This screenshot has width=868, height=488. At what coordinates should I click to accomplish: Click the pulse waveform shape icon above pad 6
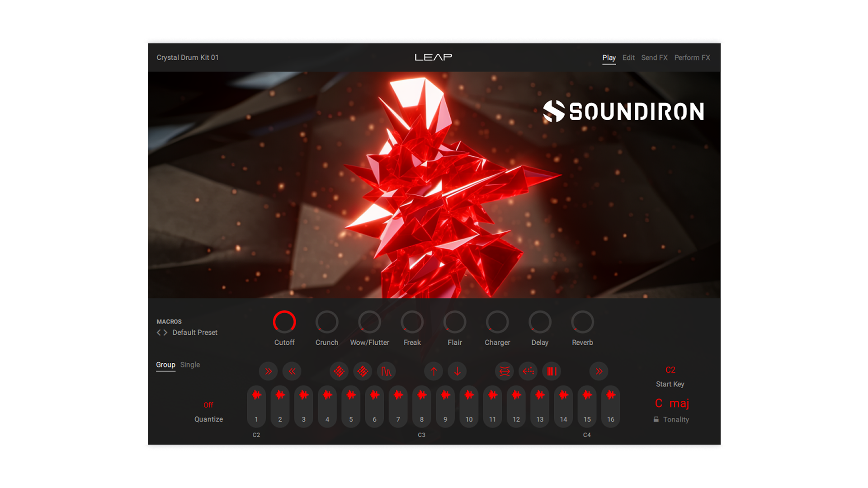point(386,371)
